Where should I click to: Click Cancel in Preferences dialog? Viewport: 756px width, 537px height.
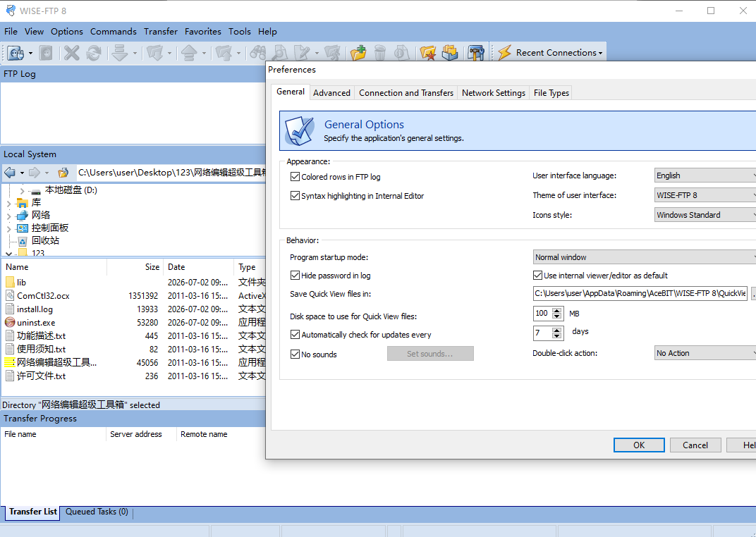click(695, 445)
